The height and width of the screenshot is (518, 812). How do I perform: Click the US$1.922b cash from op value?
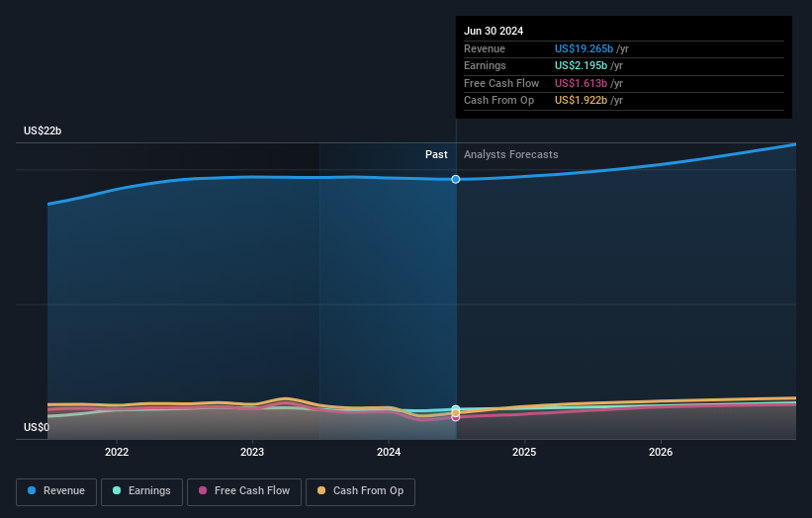581,101
